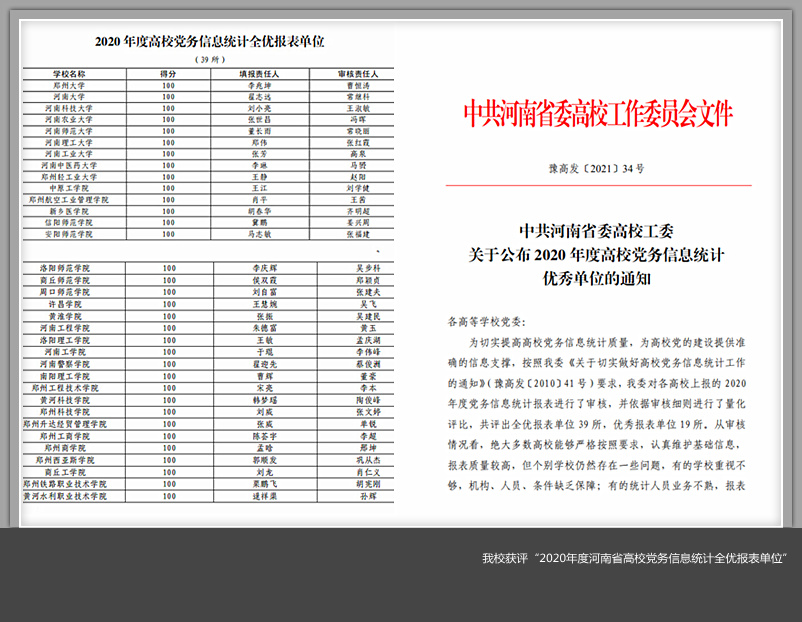Screen dimensions: 802x622
Task: Click the red header 中共河南省委高校工作委员会文件
Action: [598, 113]
